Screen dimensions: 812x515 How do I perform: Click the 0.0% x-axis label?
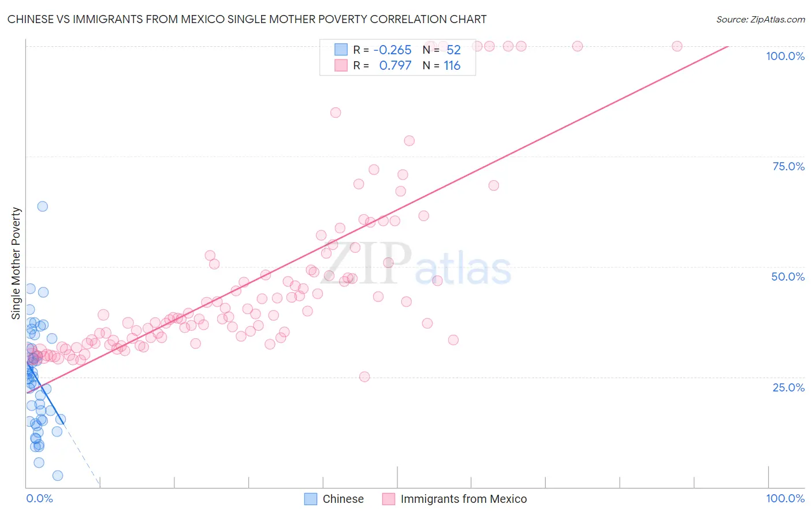(x=39, y=498)
